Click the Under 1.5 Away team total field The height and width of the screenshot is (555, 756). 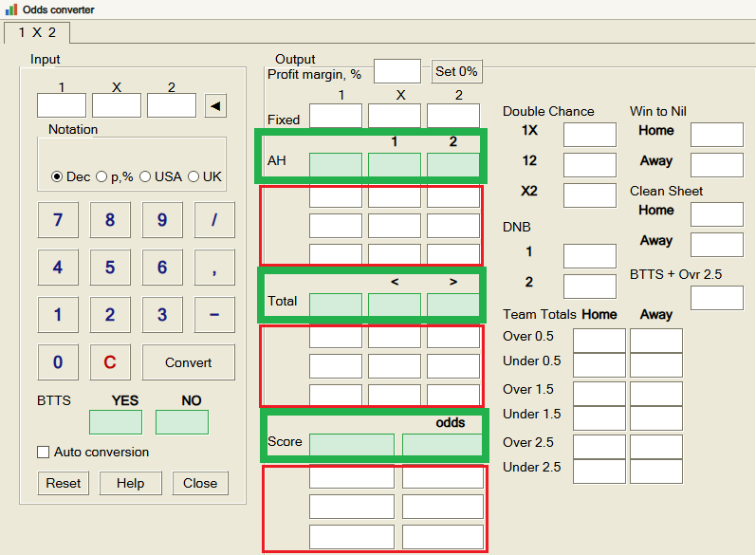656,418
